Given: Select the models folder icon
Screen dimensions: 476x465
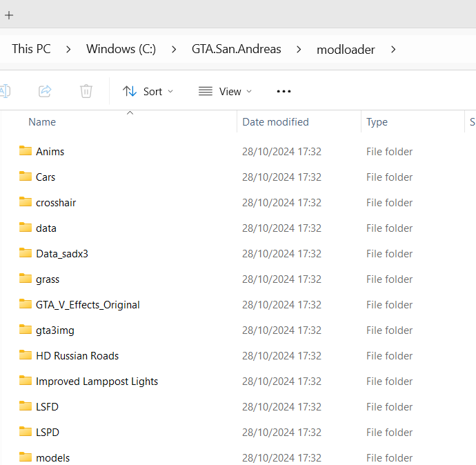Looking at the screenshot, I should (x=26, y=457).
